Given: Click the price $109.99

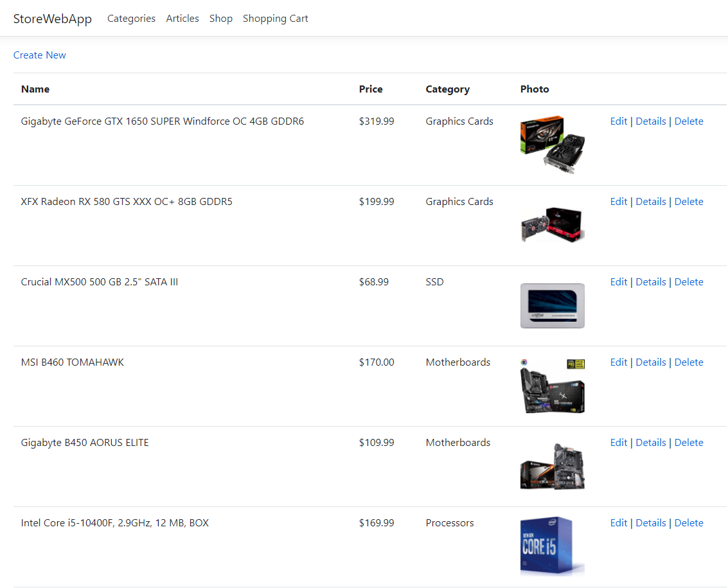Looking at the screenshot, I should point(377,443).
